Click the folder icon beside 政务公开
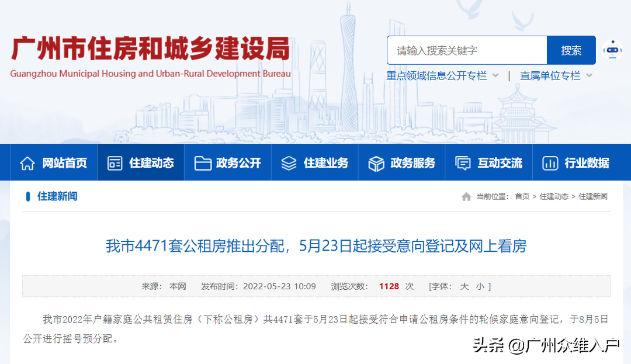Viewport: 631px width, 364px height. click(x=203, y=163)
